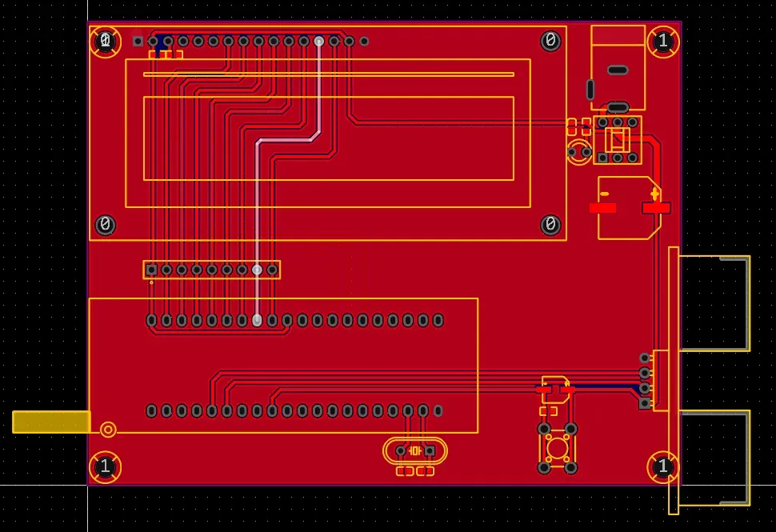Click the square pad of the four-pin right-edge connector
The width and height of the screenshot is (776, 532).
644,403
